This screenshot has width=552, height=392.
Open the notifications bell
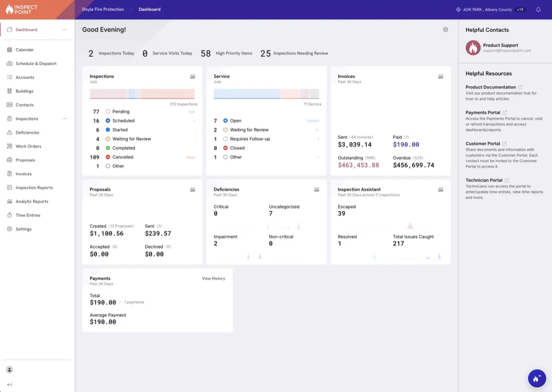coord(538,9)
